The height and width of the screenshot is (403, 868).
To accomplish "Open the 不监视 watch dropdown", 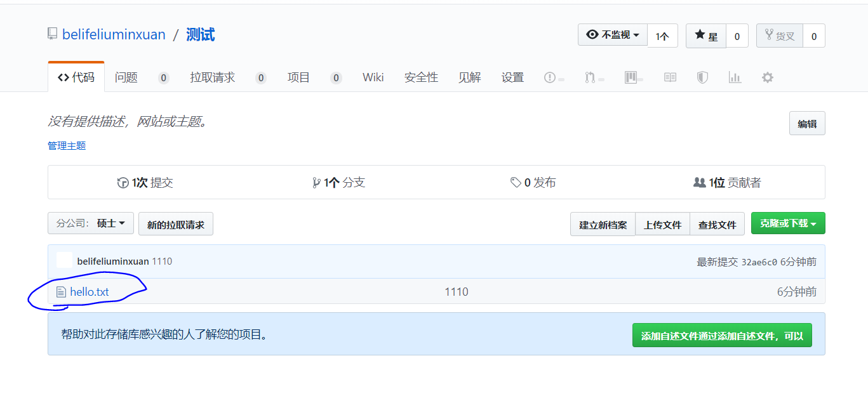I will point(613,35).
